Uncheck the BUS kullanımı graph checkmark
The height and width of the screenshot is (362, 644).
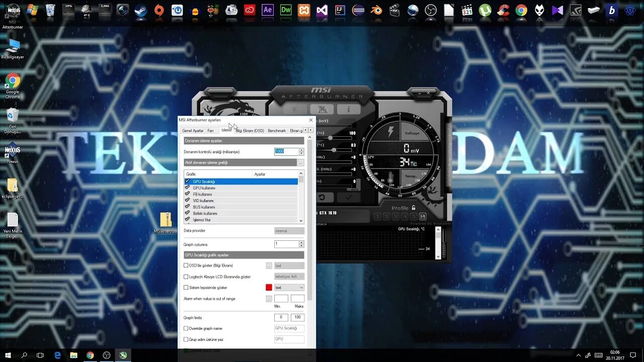pyautogui.click(x=187, y=207)
